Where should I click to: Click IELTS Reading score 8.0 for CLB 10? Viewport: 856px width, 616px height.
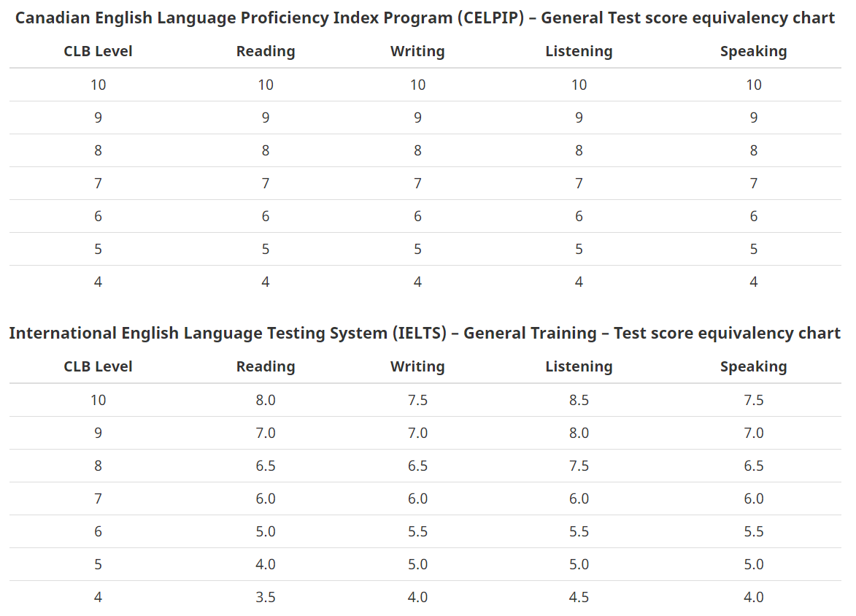266,400
